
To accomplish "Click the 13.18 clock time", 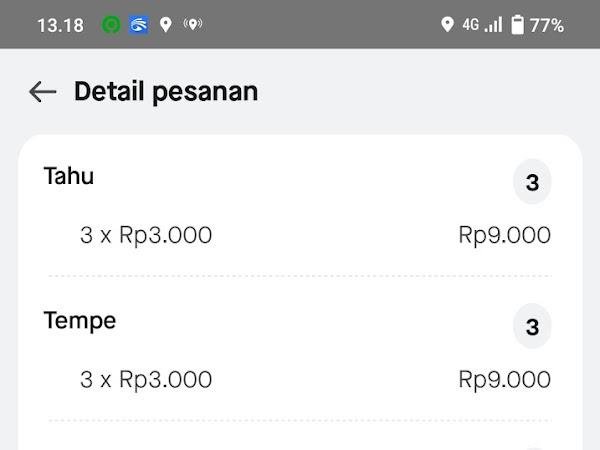I will [x=60, y=26].
